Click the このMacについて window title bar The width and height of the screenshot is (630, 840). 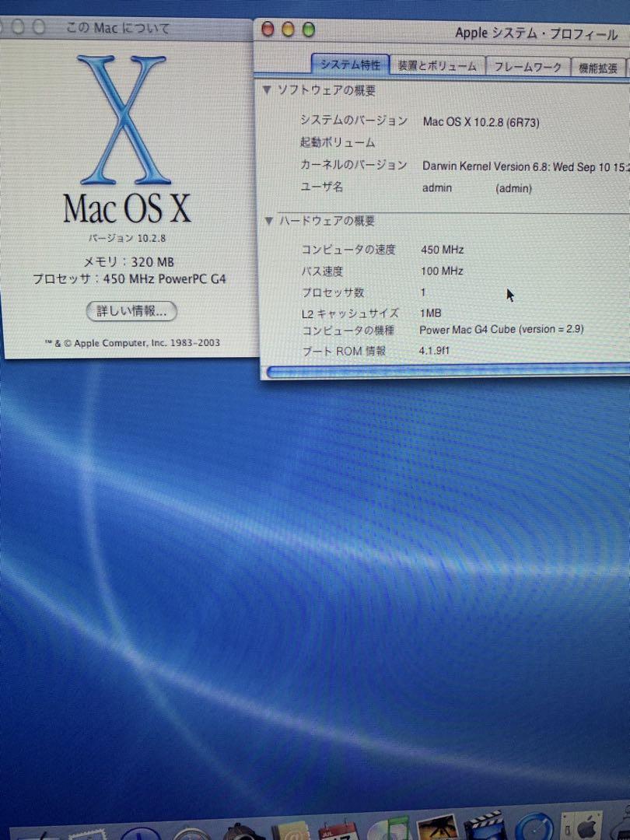pyautogui.click(x=126, y=27)
